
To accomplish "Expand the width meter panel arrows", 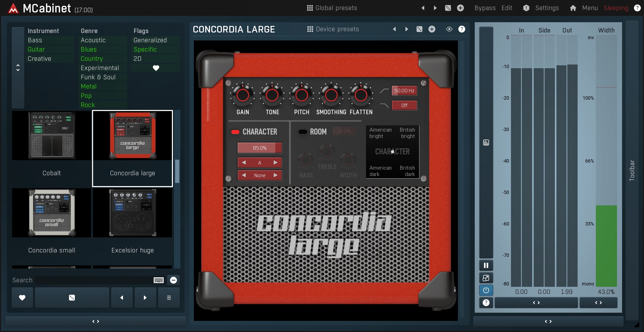I will tap(598, 303).
